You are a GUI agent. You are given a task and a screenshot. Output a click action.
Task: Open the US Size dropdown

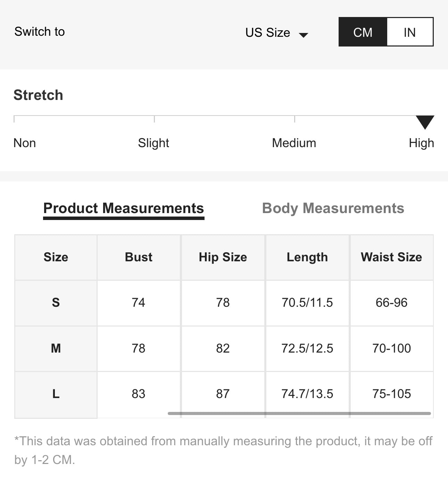point(268,32)
